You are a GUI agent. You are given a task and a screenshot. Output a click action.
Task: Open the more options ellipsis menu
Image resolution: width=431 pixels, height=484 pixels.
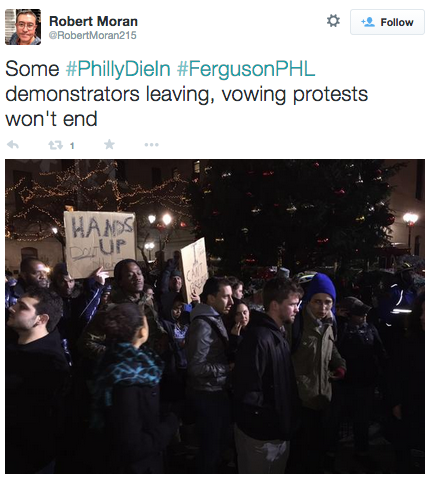[x=151, y=145]
